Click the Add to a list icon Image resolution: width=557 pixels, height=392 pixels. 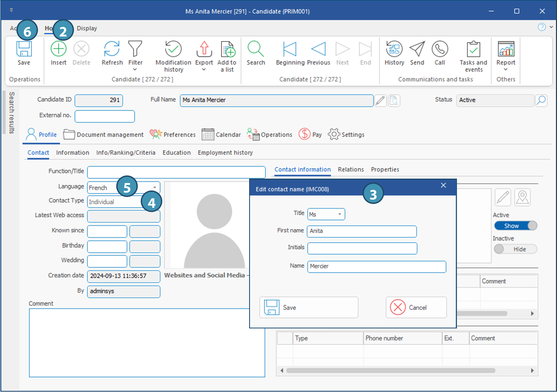[x=227, y=49]
